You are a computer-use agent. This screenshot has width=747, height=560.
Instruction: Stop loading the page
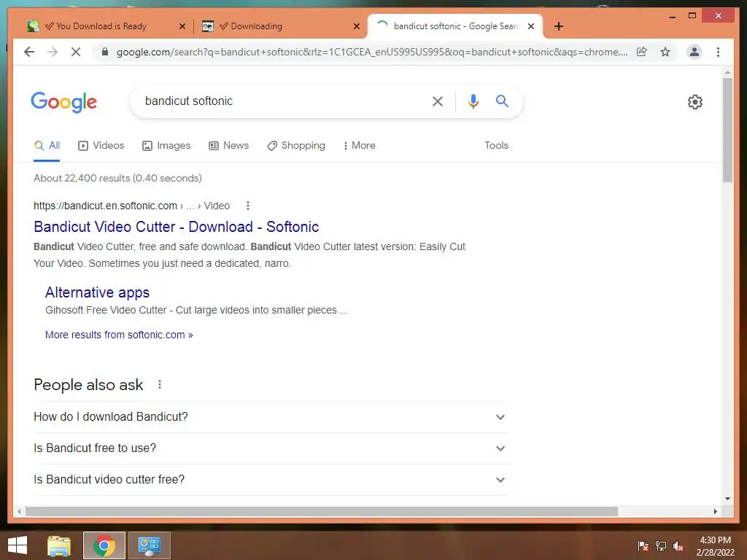point(76,52)
